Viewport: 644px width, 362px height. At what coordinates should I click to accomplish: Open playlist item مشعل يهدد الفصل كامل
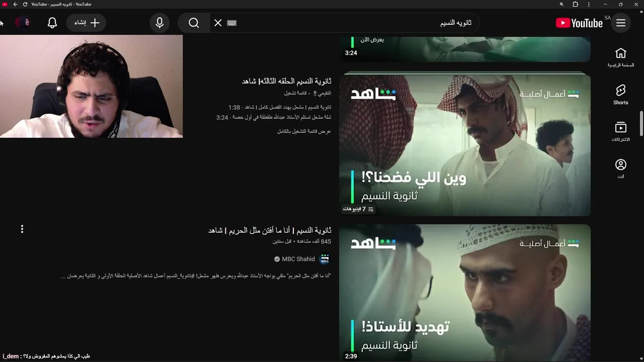(280, 108)
